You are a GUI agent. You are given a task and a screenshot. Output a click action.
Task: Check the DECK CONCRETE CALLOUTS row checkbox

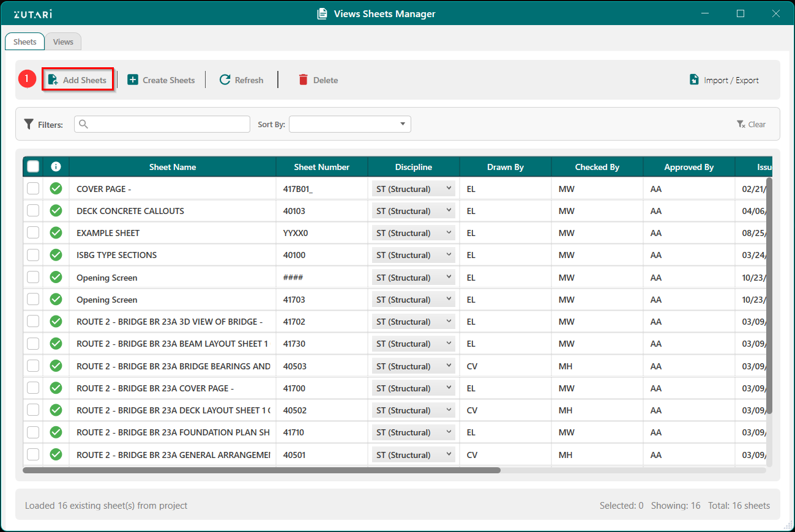pyautogui.click(x=33, y=211)
